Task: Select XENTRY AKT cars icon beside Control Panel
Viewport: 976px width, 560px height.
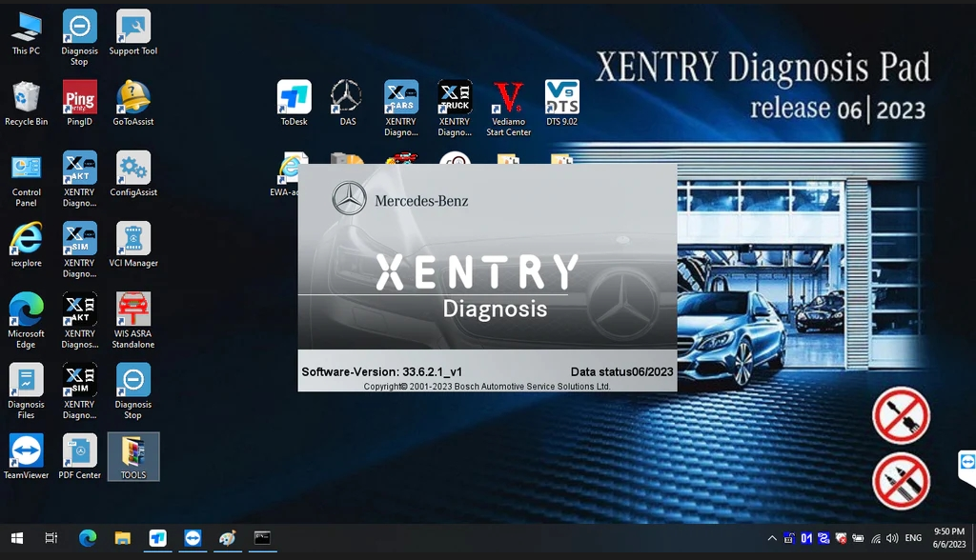Action: click(x=80, y=179)
